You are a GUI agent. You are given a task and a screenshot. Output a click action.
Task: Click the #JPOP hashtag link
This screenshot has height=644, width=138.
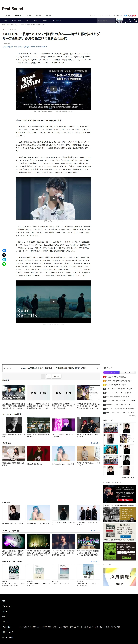click(x=5, y=47)
